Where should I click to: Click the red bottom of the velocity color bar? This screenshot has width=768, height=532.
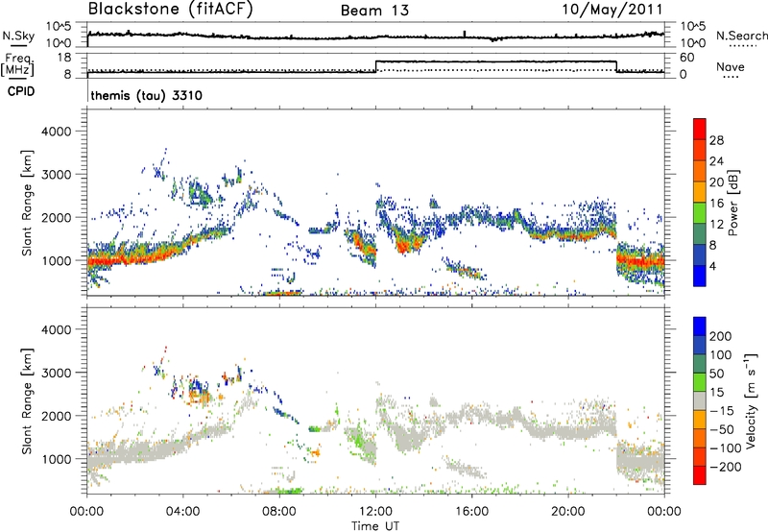[x=700, y=475]
